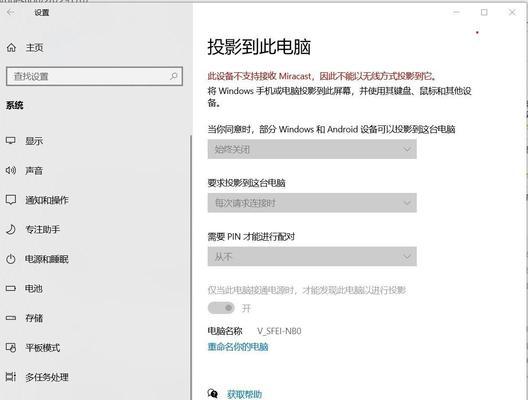528x400 pixels.
Task: Click the multitasking icon beside 多任务处理
Action: click(11, 377)
